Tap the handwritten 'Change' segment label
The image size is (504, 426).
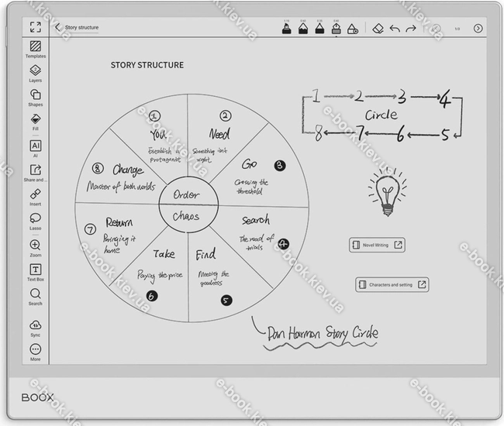coord(128,170)
